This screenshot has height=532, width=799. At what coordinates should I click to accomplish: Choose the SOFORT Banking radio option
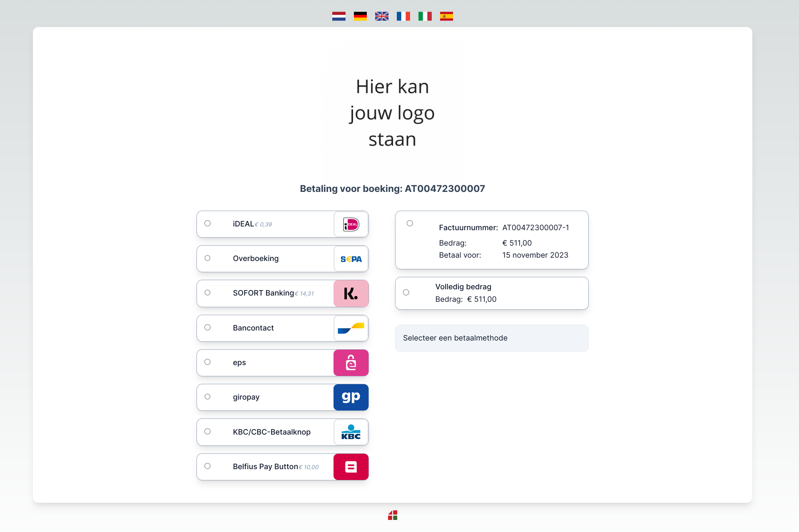click(207, 293)
